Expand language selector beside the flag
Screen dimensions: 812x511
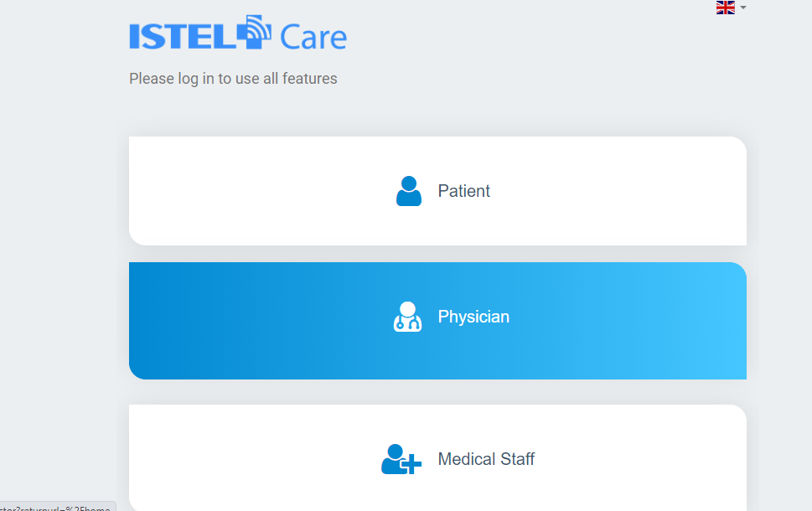click(x=743, y=8)
